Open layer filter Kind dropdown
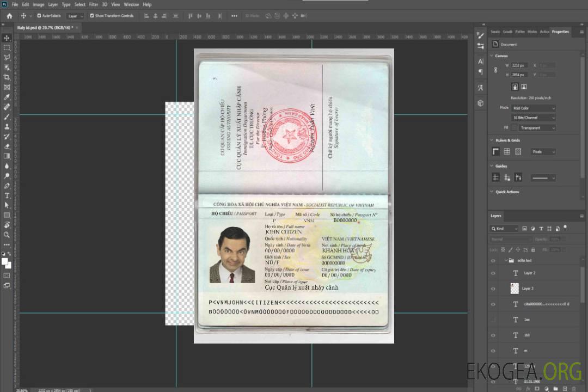The image size is (588, 392). [504, 229]
